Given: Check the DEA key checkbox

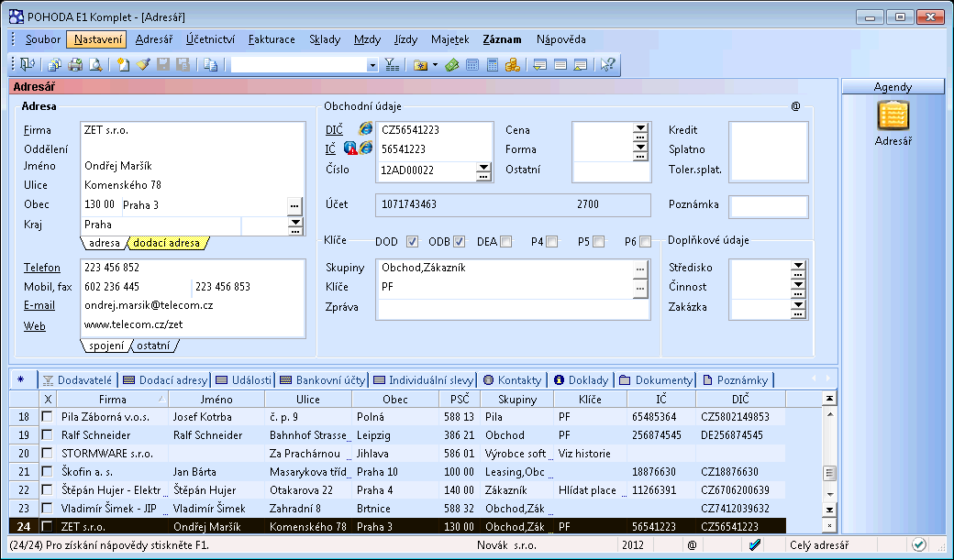Looking at the screenshot, I should tap(505, 241).
